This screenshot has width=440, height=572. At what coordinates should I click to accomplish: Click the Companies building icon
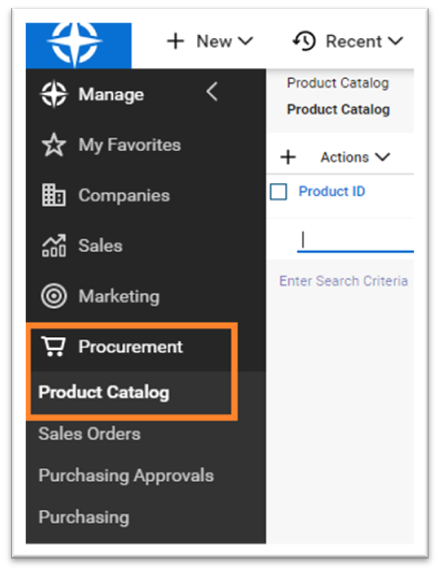tap(54, 195)
